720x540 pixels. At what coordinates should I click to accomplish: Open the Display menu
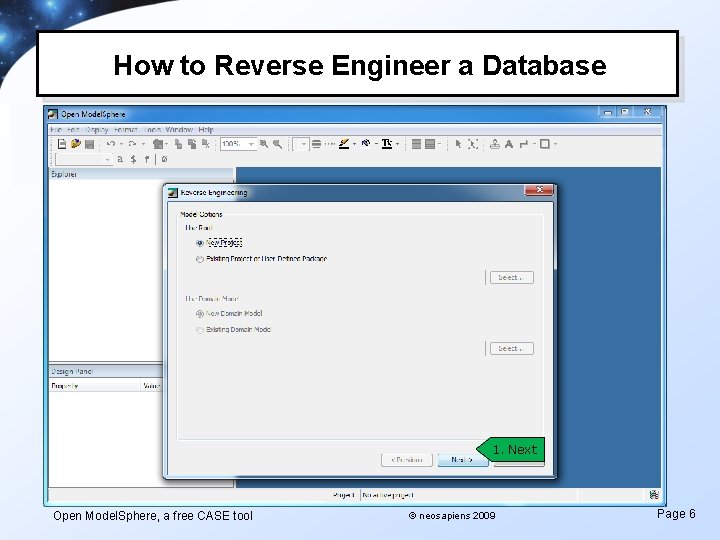pos(97,130)
